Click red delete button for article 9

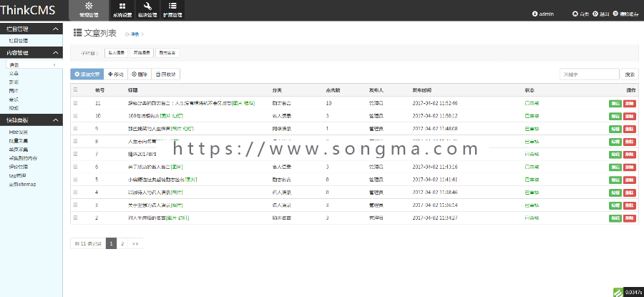pos(629,129)
